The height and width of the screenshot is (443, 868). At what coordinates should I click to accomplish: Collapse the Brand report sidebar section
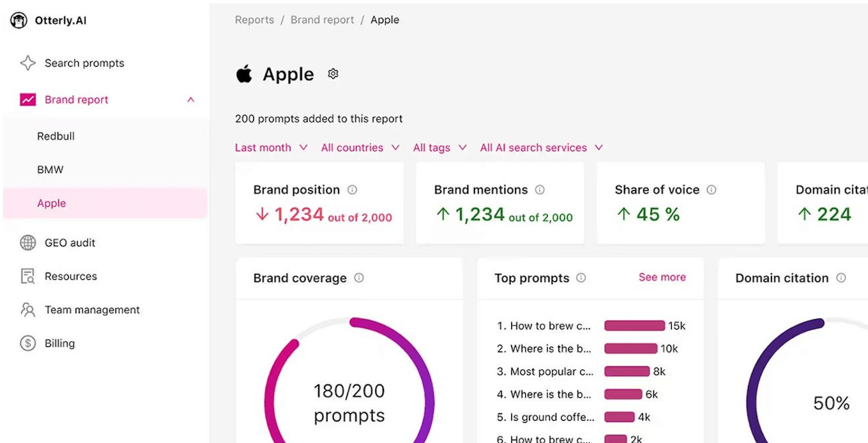[191, 99]
